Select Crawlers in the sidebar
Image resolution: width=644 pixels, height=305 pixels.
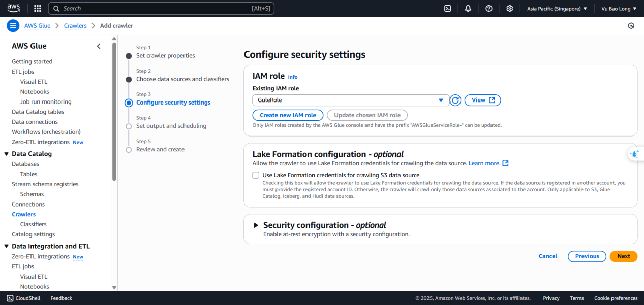point(24,214)
